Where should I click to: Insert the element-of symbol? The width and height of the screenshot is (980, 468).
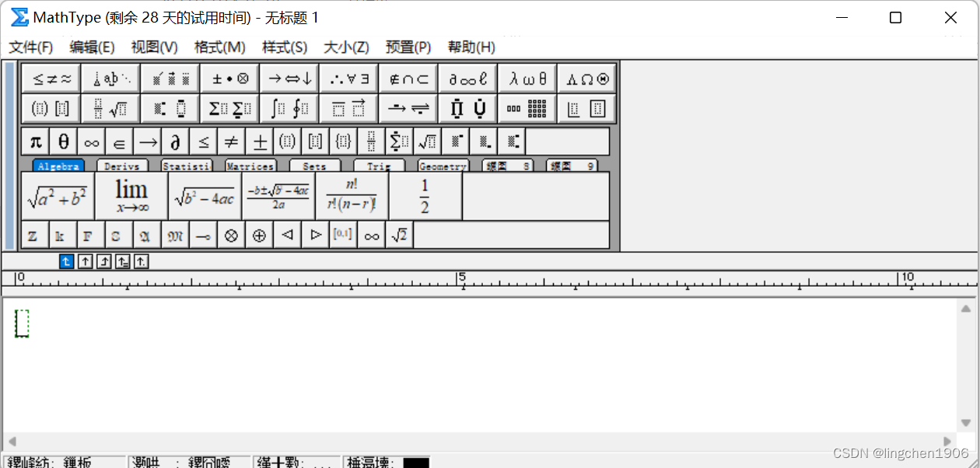pos(119,141)
